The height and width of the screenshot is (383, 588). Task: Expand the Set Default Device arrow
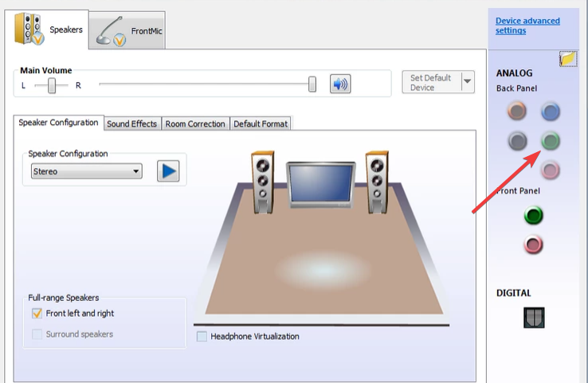[467, 81]
